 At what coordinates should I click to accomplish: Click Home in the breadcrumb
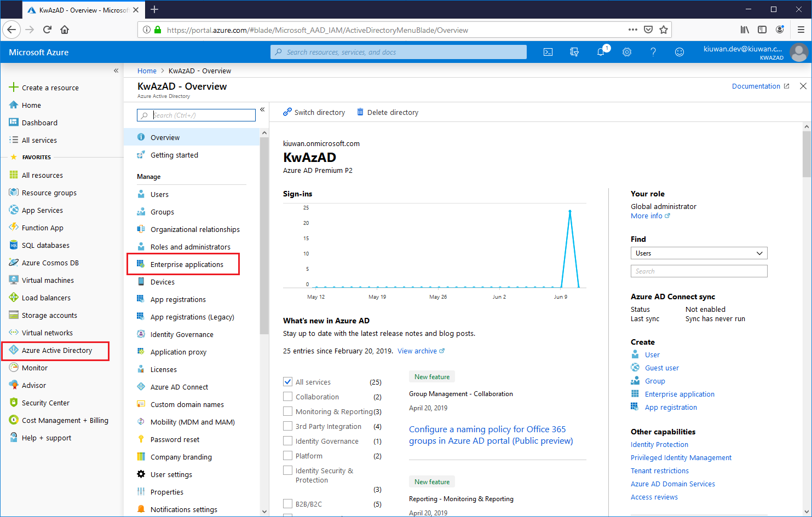(147, 71)
